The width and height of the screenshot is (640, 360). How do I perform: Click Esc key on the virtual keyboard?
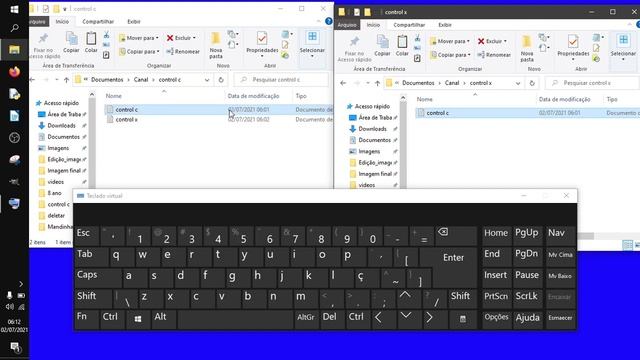tap(87, 236)
